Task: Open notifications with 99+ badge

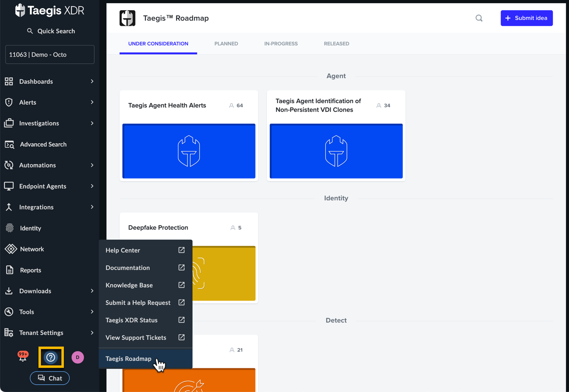Action: coord(23,356)
